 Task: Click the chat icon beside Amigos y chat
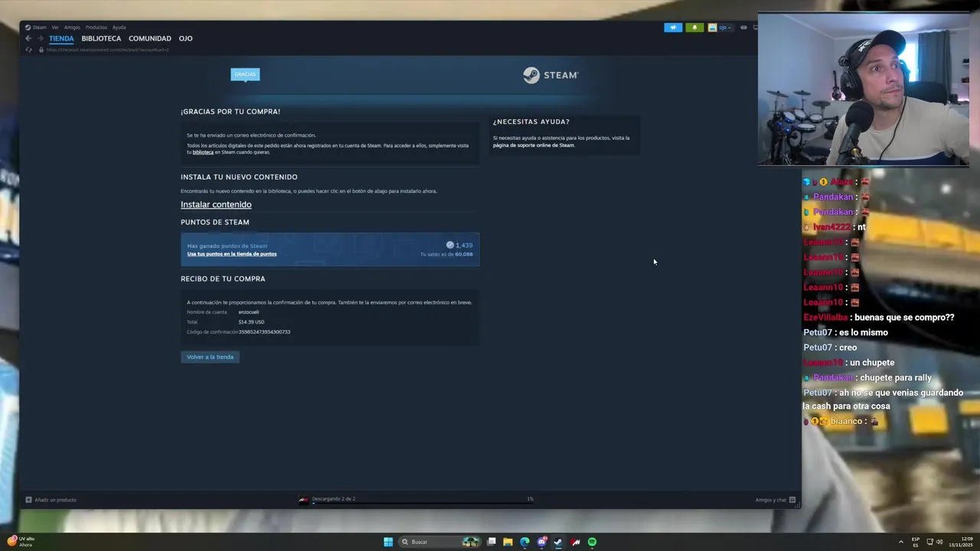point(792,500)
